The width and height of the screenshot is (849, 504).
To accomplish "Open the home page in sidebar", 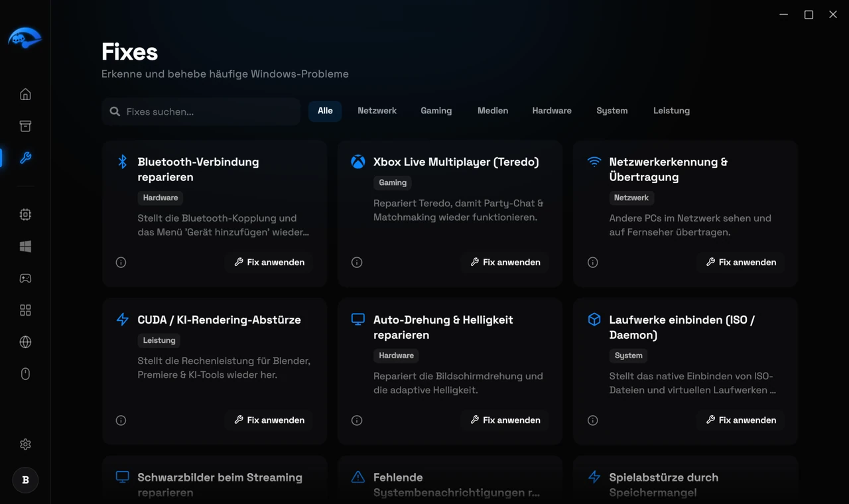I will coord(25,94).
